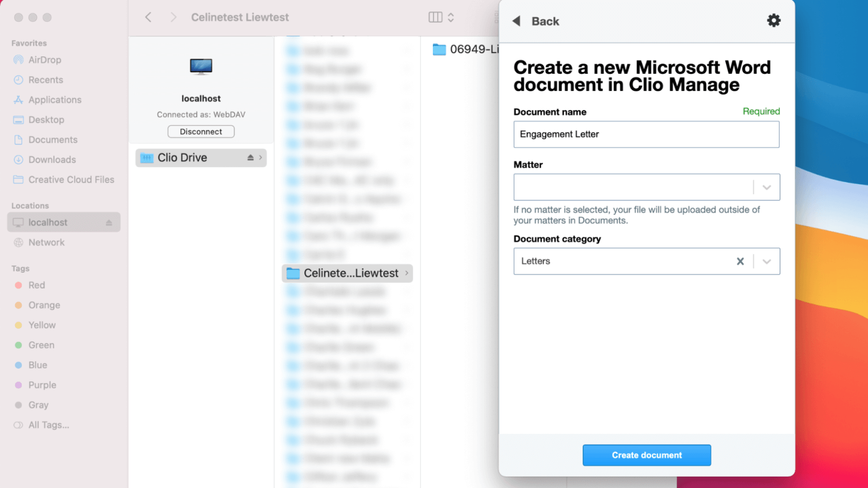The width and height of the screenshot is (868, 488).
Task: Click the 'Connected as: WebDAV' text
Action: tap(201, 115)
